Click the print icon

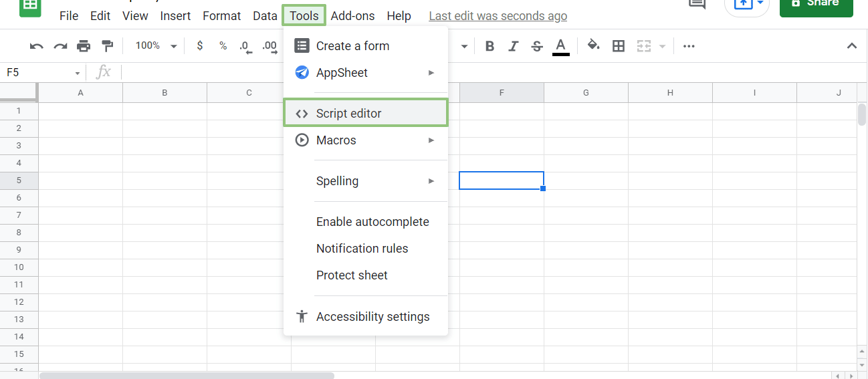click(x=84, y=46)
